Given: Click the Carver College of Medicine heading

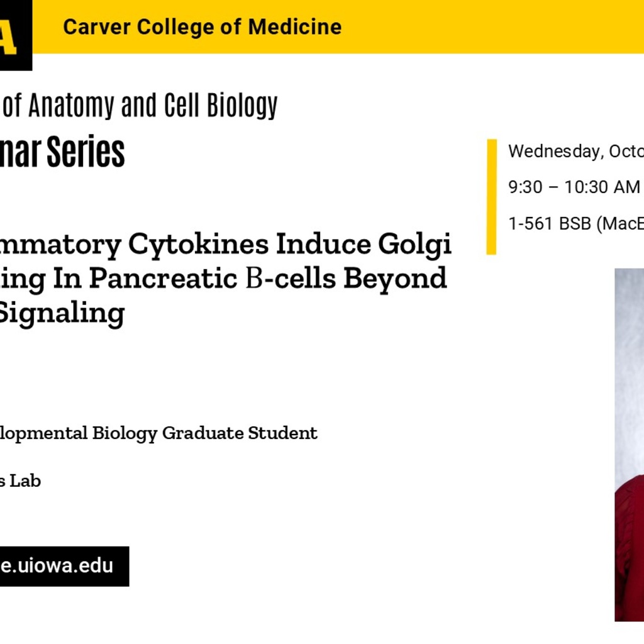Looking at the screenshot, I should (202, 27).
